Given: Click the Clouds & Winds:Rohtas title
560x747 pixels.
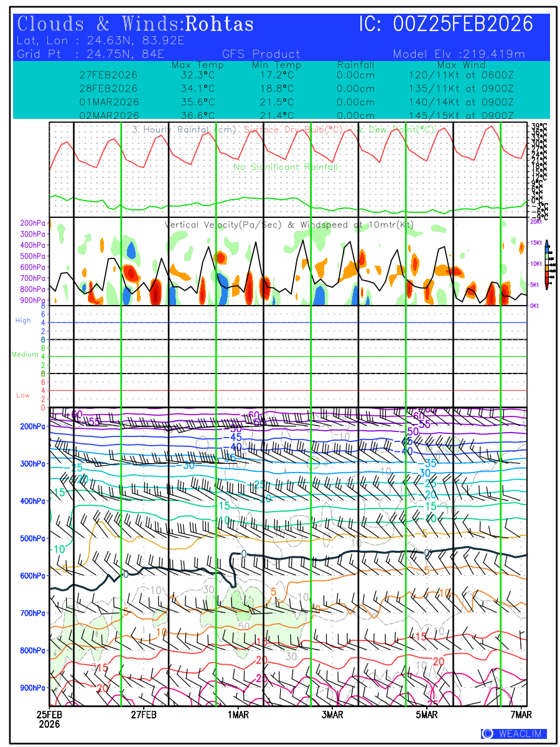Looking at the screenshot, I should coord(136,24).
